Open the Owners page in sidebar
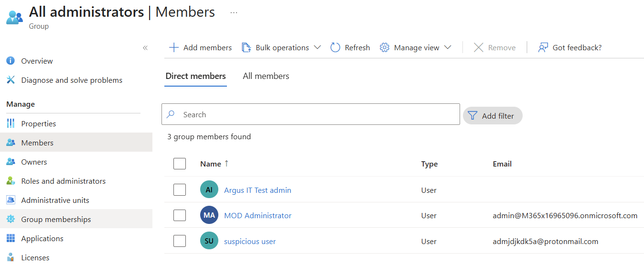The height and width of the screenshot is (267, 644). click(x=34, y=162)
